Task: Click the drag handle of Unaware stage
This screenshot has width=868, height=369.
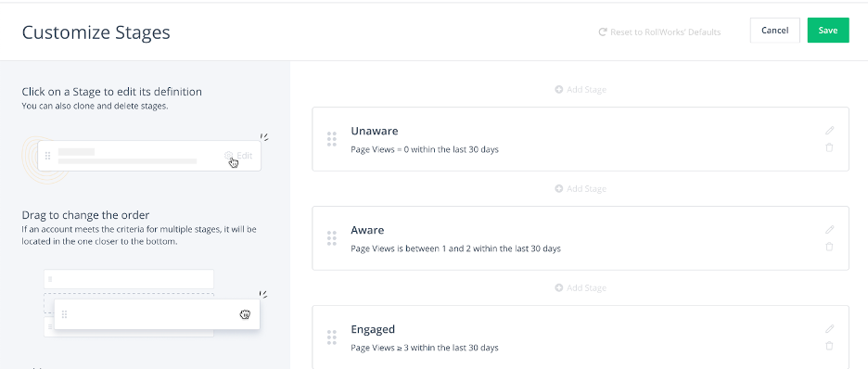Action: tap(332, 139)
